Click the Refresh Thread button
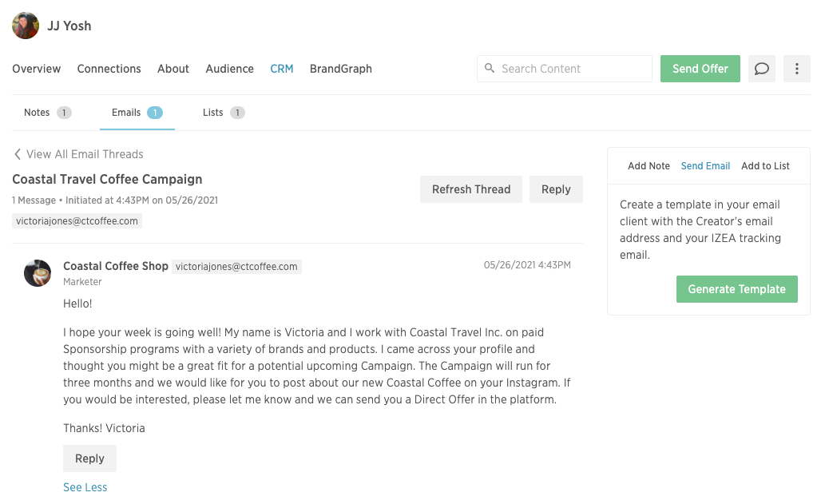 [x=471, y=189]
